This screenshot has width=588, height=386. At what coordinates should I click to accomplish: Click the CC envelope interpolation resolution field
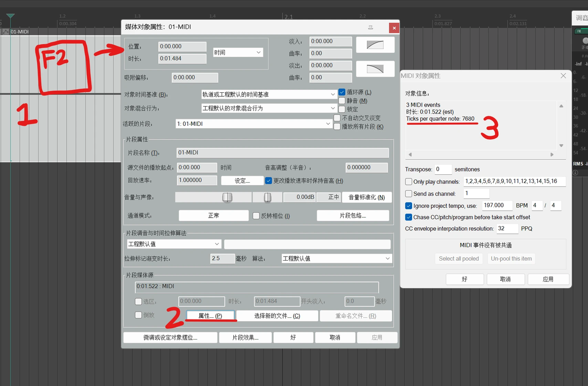click(508, 229)
